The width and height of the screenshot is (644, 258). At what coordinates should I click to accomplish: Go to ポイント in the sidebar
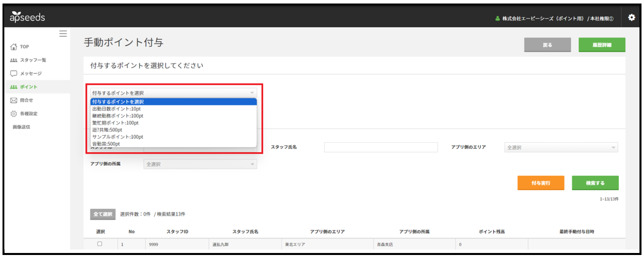29,87
